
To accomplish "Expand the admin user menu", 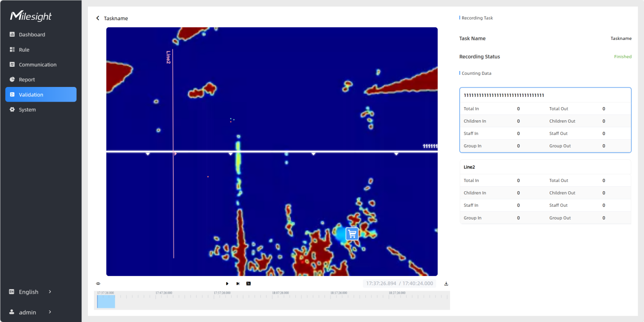I will 31,313.
